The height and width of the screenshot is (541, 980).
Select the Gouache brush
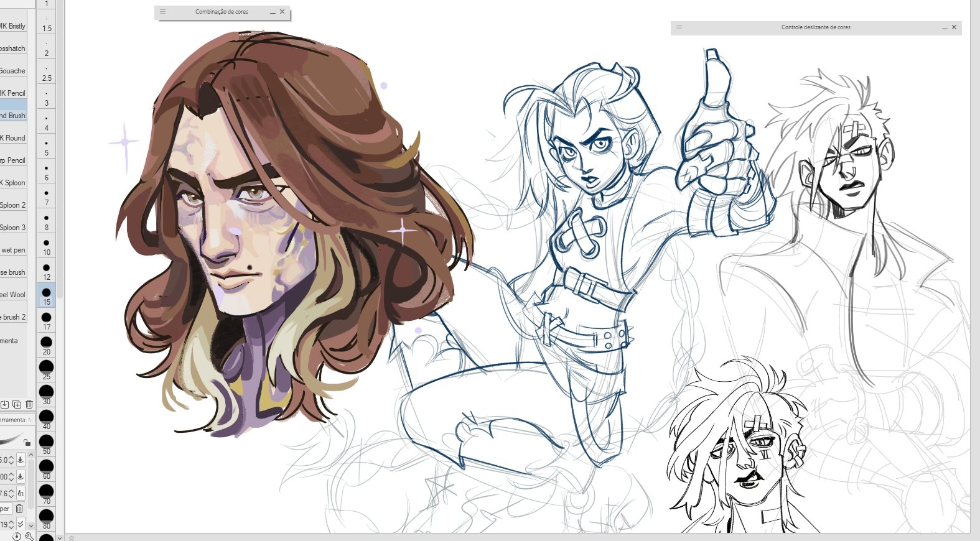click(x=12, y=71)
